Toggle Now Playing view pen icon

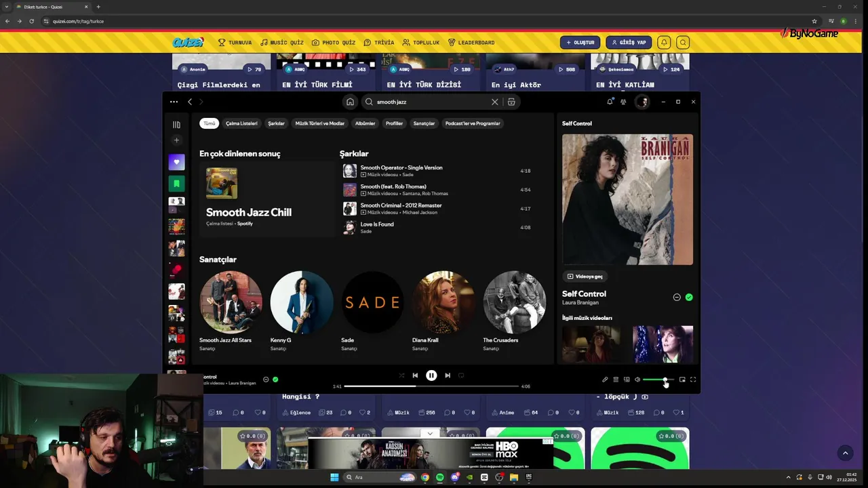point(605,380)
